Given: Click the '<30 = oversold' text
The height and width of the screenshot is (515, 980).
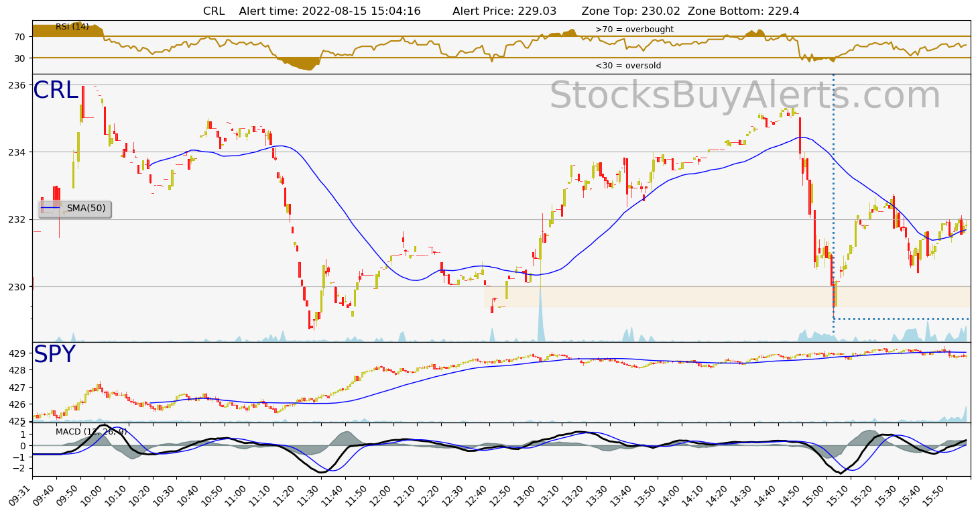Looking at the screenshot, I should [x=628, y=66].
